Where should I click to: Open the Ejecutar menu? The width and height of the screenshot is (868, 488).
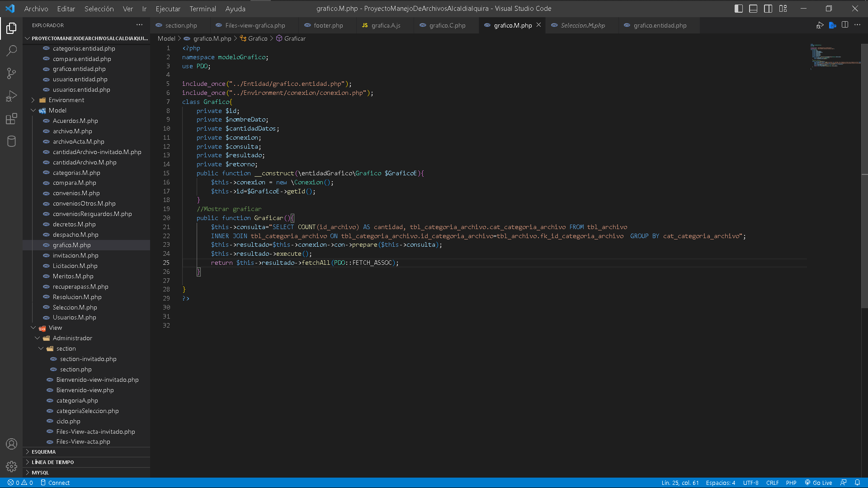point(168,9)
